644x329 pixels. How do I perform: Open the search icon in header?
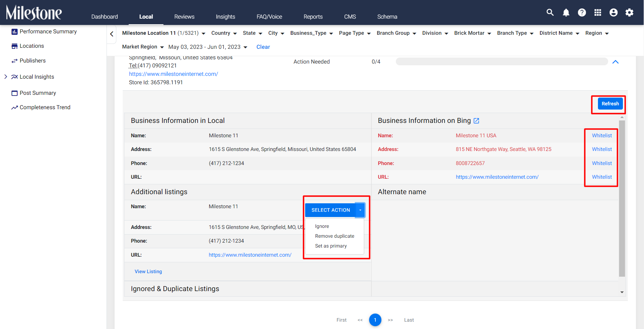[550, 13]
